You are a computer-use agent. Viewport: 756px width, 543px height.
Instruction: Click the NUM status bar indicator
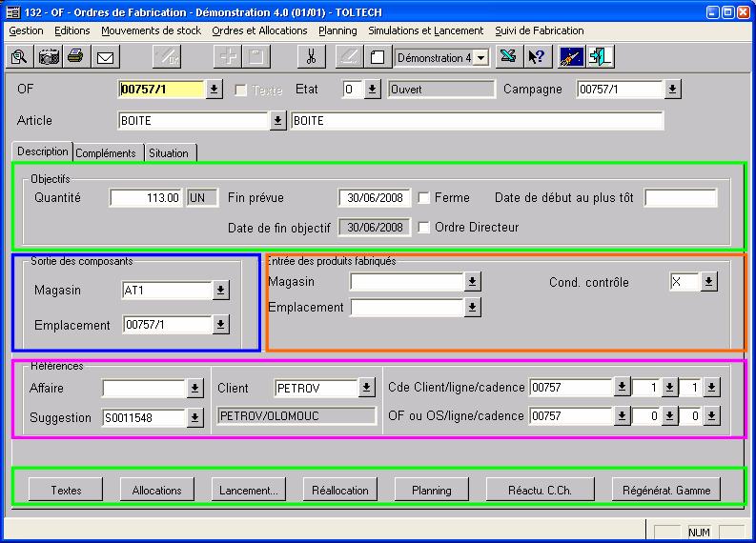pos(699,532)
